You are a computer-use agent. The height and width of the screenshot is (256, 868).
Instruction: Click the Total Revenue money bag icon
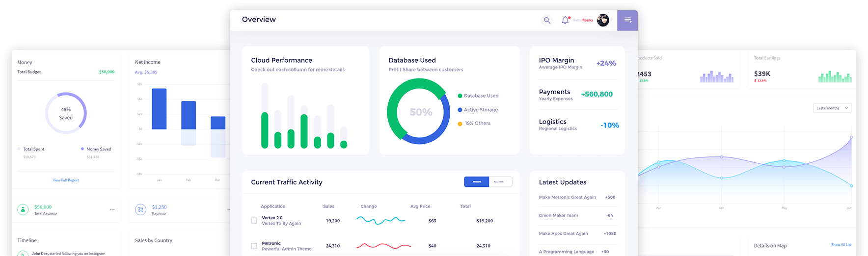(x=23, y=209)
